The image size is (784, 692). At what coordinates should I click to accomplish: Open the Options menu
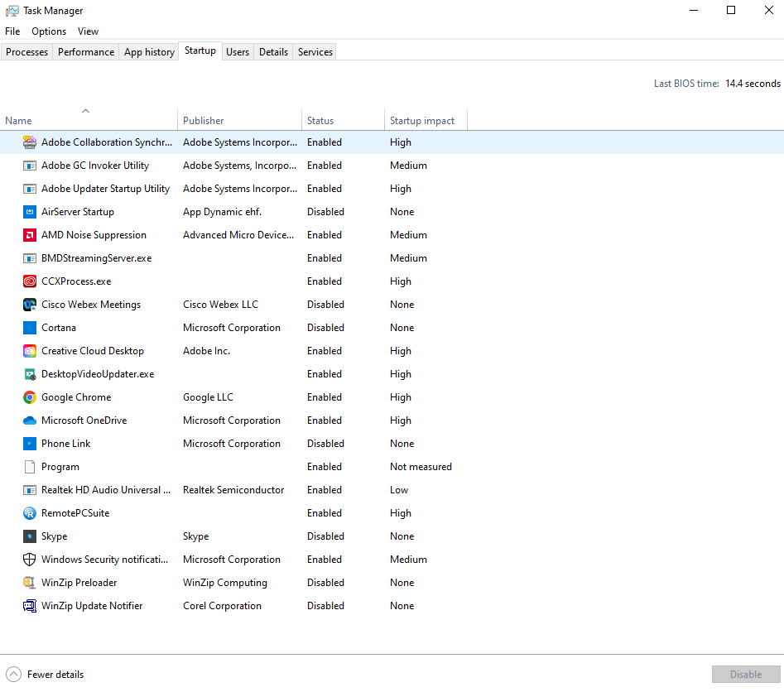(48, 31)
